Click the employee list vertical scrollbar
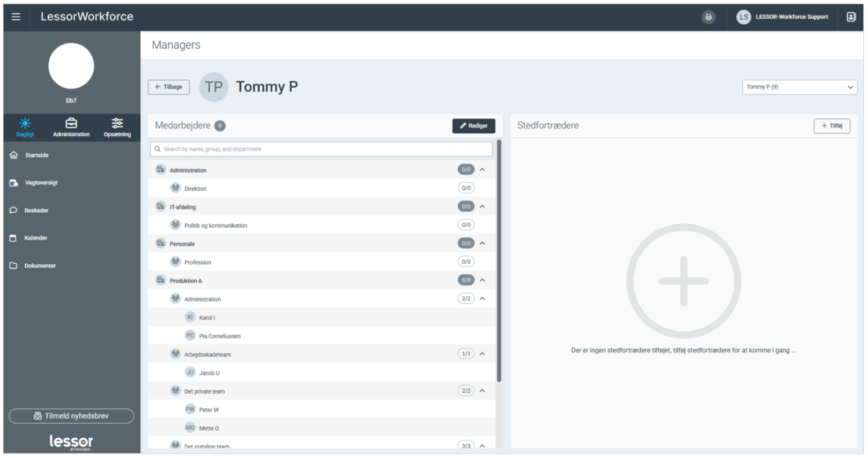Image resolution: width=868 pixels, height=458 pixels. pos(499,261)
